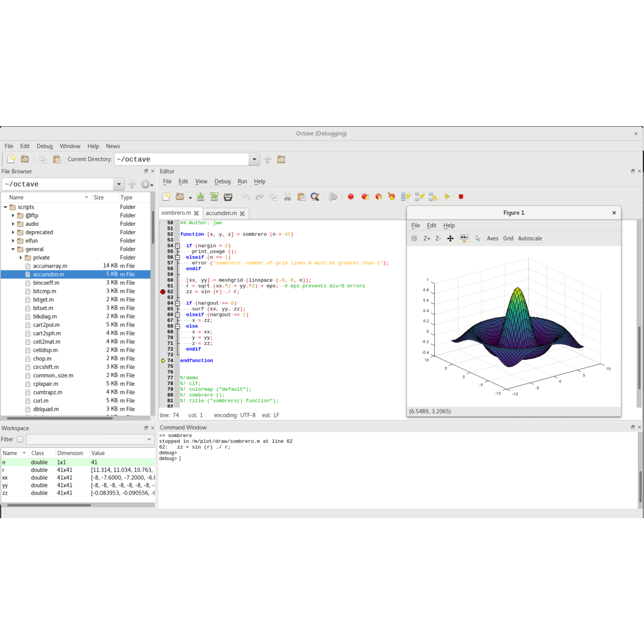Click Z+ zoom in button
The width and height of the screenshot is (644, 644).
(x=427, y=238)
